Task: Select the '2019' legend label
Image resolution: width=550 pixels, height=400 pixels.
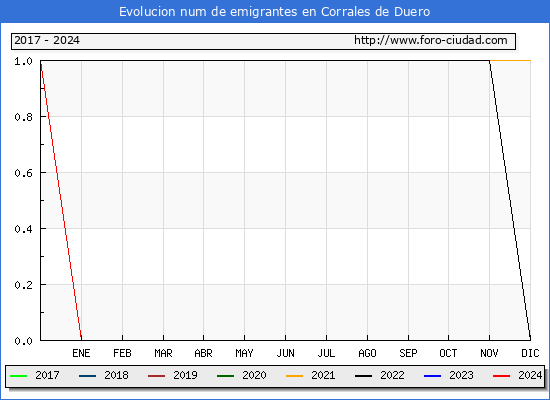Action: (x=186, y=375)
